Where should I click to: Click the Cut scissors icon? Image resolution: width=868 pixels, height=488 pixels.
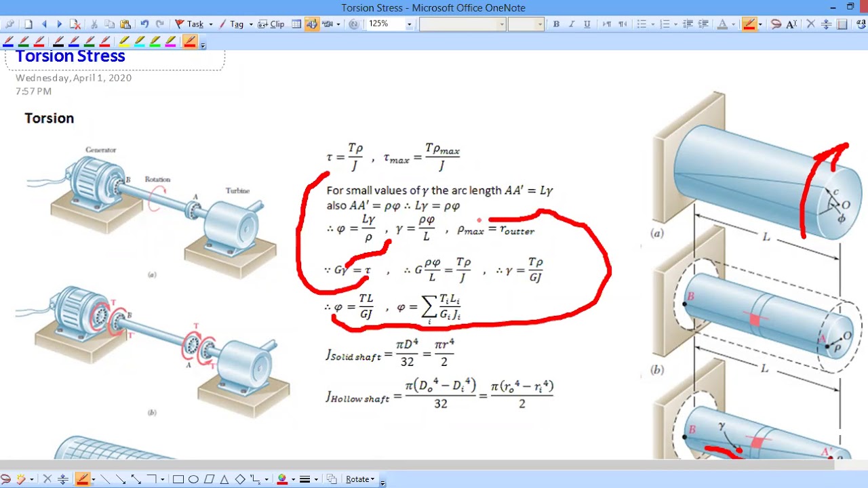94,24
